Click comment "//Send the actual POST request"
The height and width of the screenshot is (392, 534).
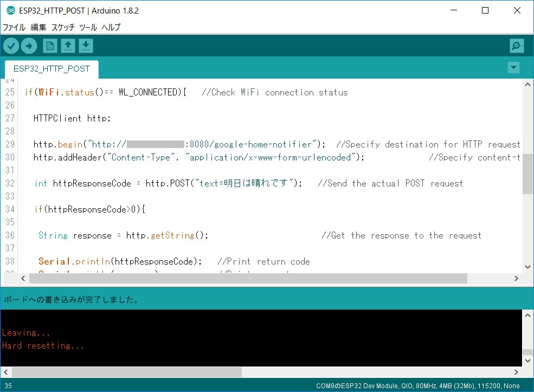(x=390, y=183)
